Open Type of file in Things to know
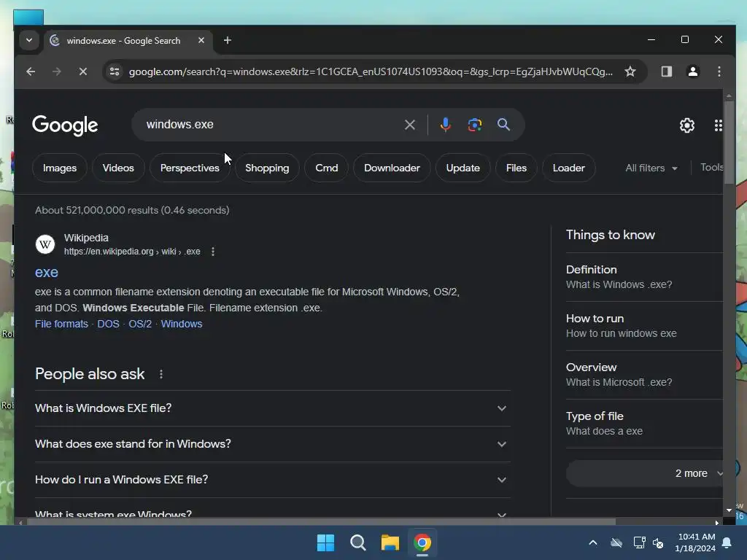The image size is (747, 560). (644, 424)
